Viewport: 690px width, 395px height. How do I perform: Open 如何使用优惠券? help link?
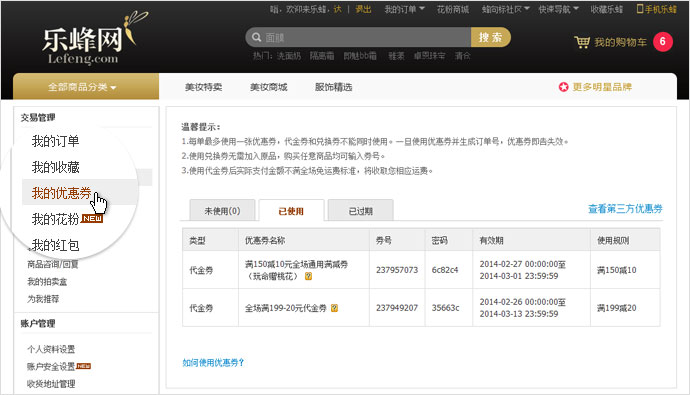pos(213,362)
